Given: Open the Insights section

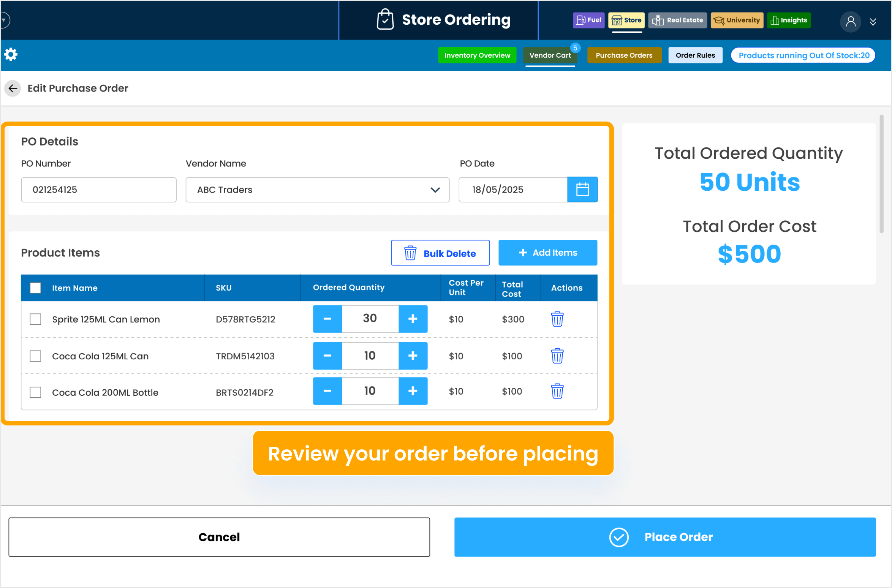Looking at the screenshot, I should [789, 20].
